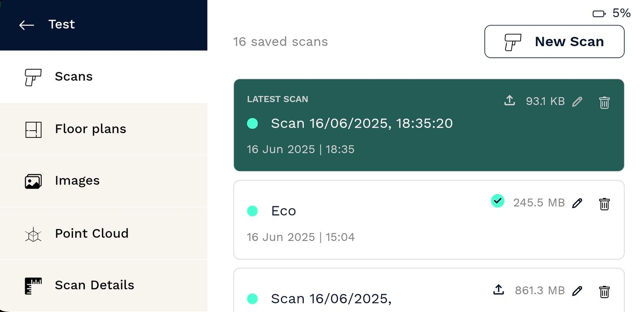Click the upload icon on the latest scan

coord(509,101)
